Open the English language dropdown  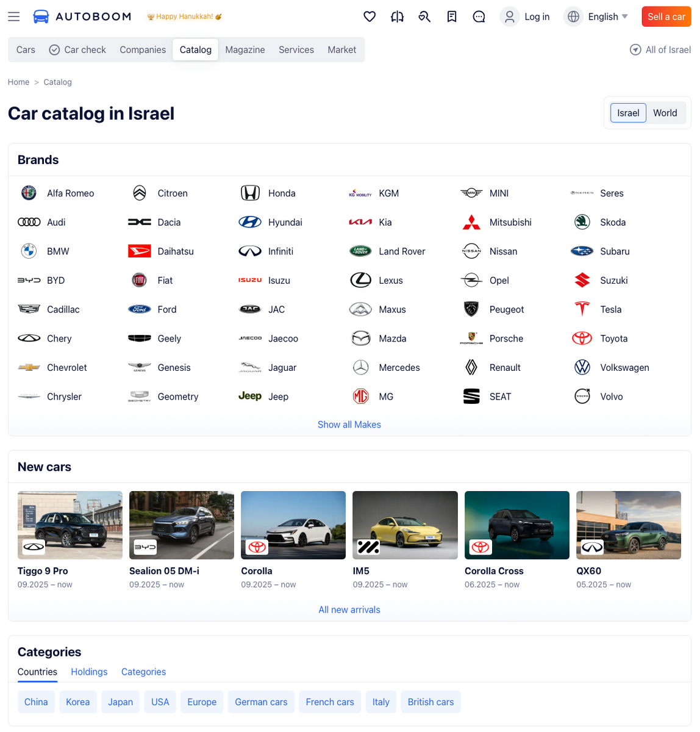click(x=608, y=16)
